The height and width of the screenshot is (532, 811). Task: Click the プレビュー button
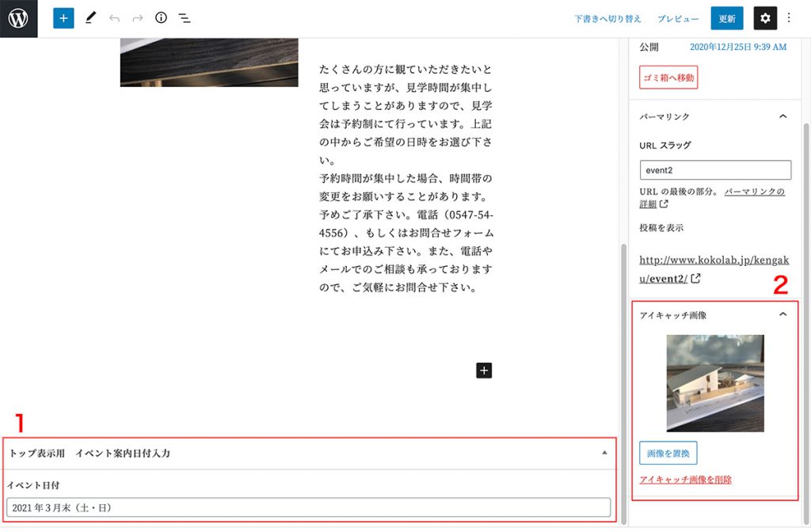click(678, 18)
